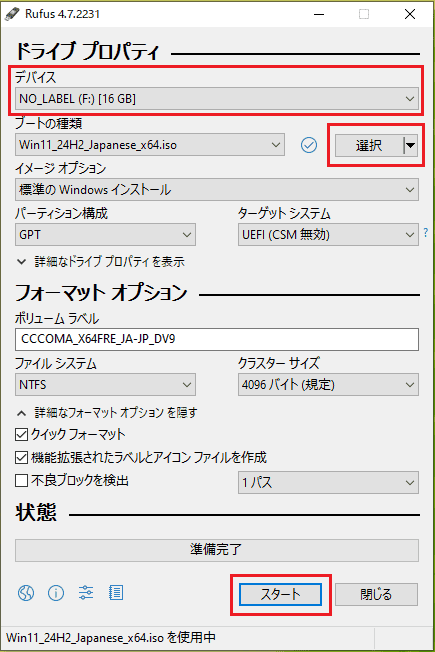
Task: Open the クラスター サイズ 4096 バイト dropdown
Action: (x=328, y=385)
